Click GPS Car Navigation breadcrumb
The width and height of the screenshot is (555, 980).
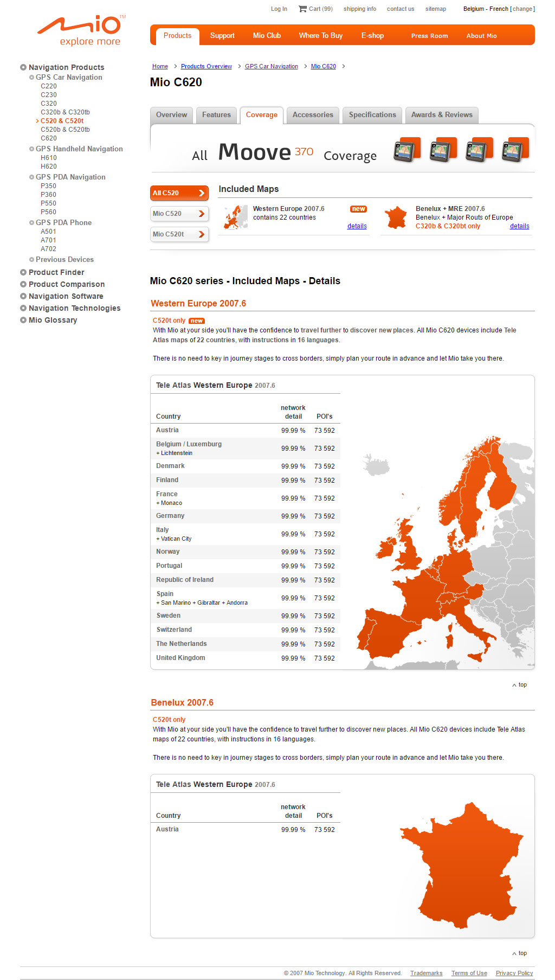coord(272,66)
